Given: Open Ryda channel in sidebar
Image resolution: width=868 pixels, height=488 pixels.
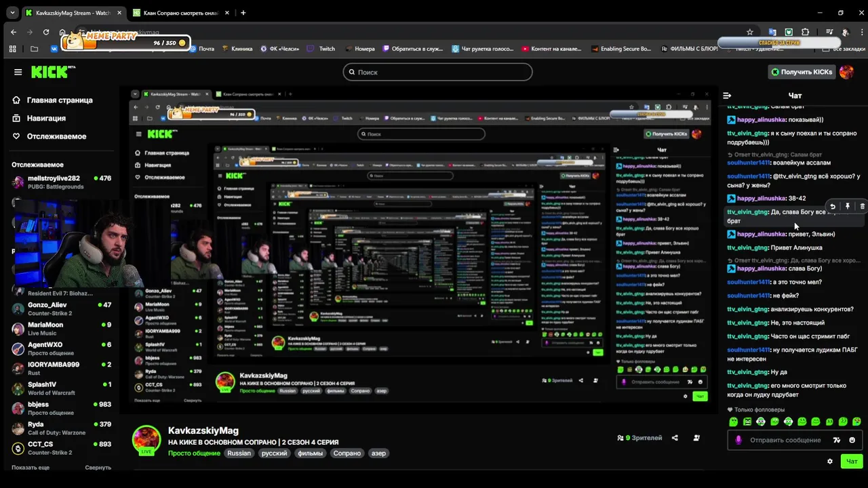Looking at the screenshot, I should 61,428.
